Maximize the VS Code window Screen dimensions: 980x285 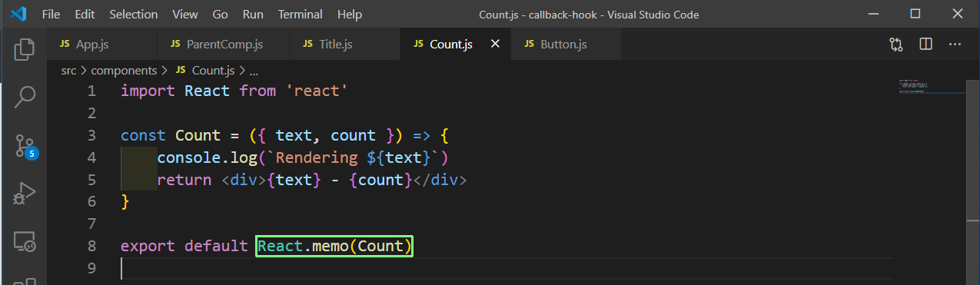pyautogui.click(x=915, y=14)
